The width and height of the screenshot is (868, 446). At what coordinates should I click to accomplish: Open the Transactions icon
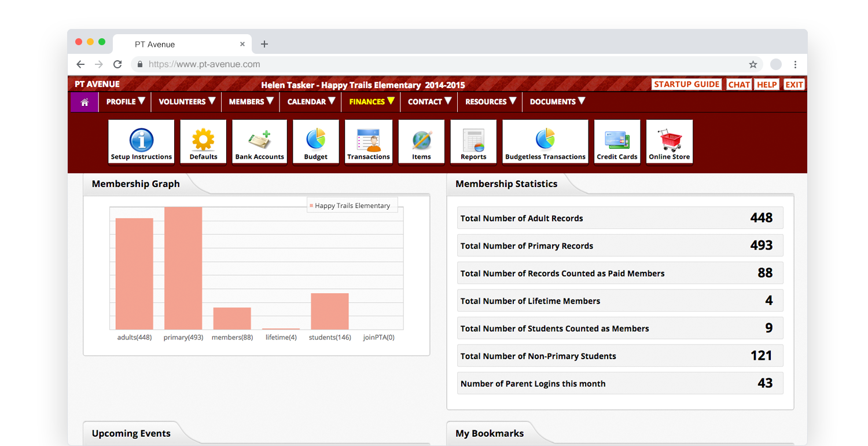click(369, 142)
